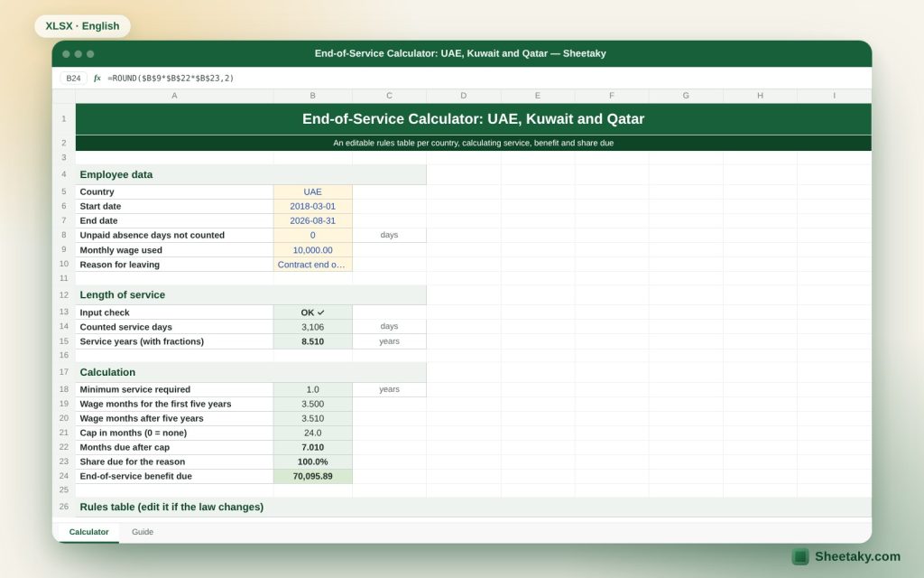
Task: Click the B24 cell reference box
Action: (x=74, y=78)
